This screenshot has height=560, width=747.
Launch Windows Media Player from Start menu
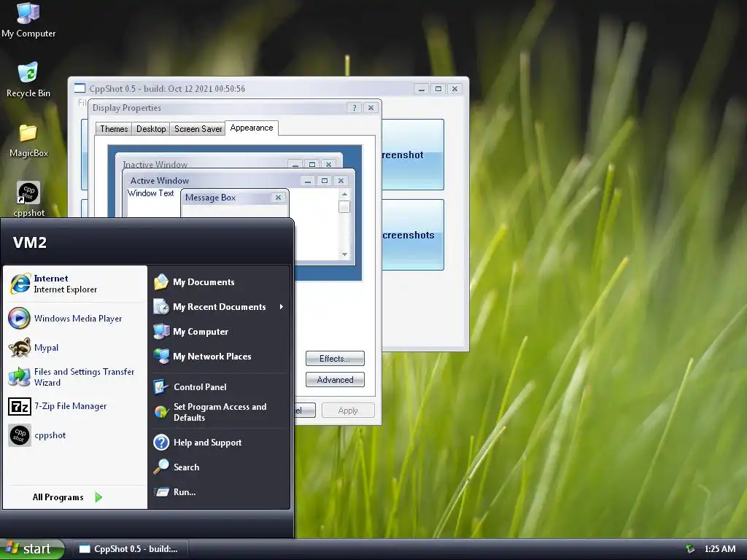tap(76, 319)
